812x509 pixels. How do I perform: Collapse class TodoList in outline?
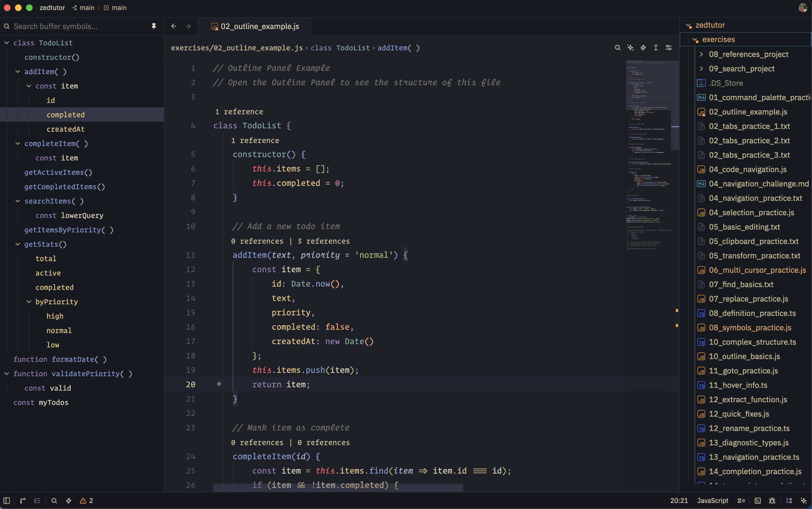[7, 43]
